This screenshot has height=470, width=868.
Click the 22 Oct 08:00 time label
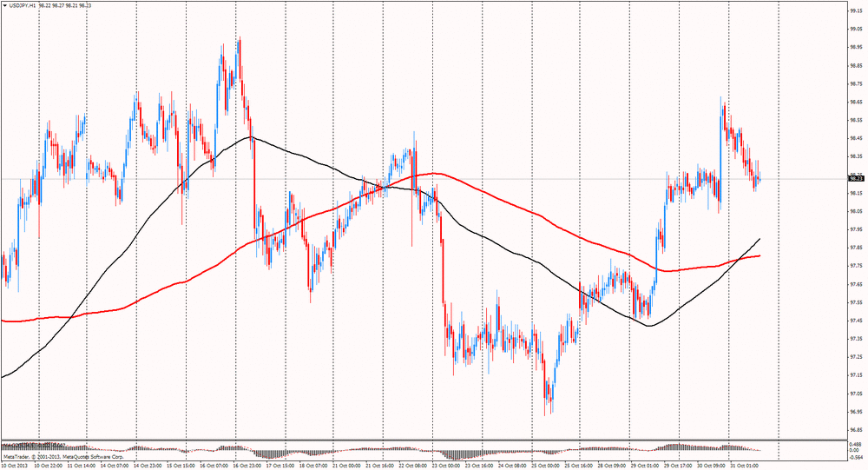pos(411,467)
